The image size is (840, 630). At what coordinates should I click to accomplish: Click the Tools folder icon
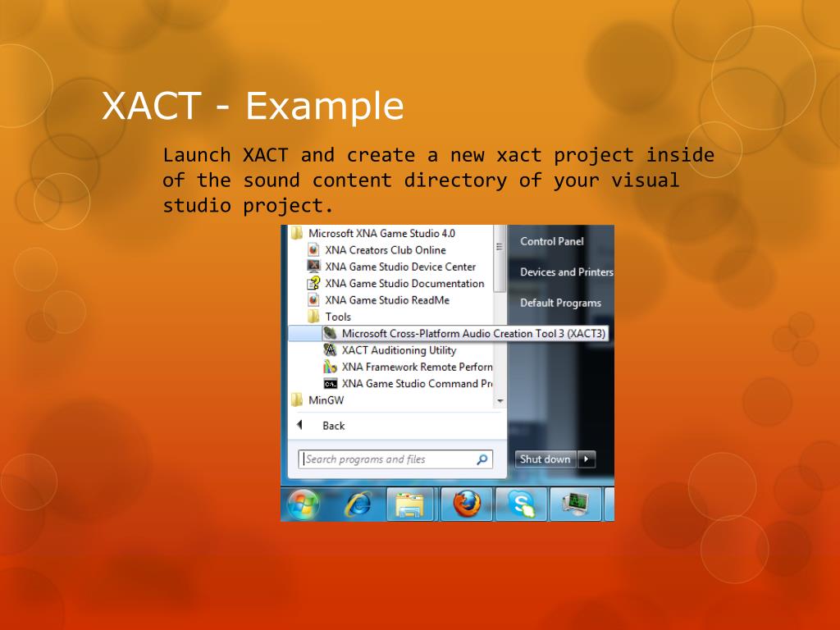[x=313, y=316]
